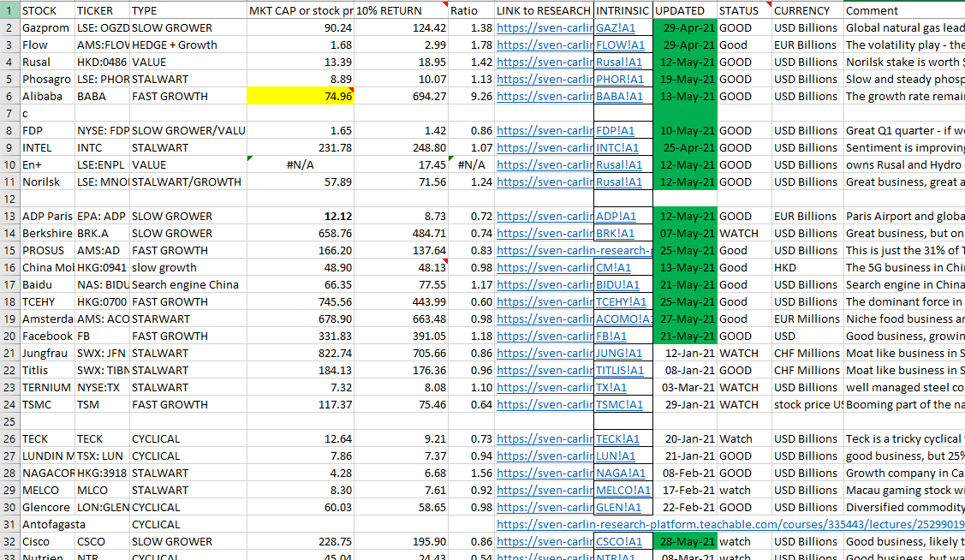Viewport: 965px width, 560px height.
Task: Select row 6 header number
Action: click(9, 97)
